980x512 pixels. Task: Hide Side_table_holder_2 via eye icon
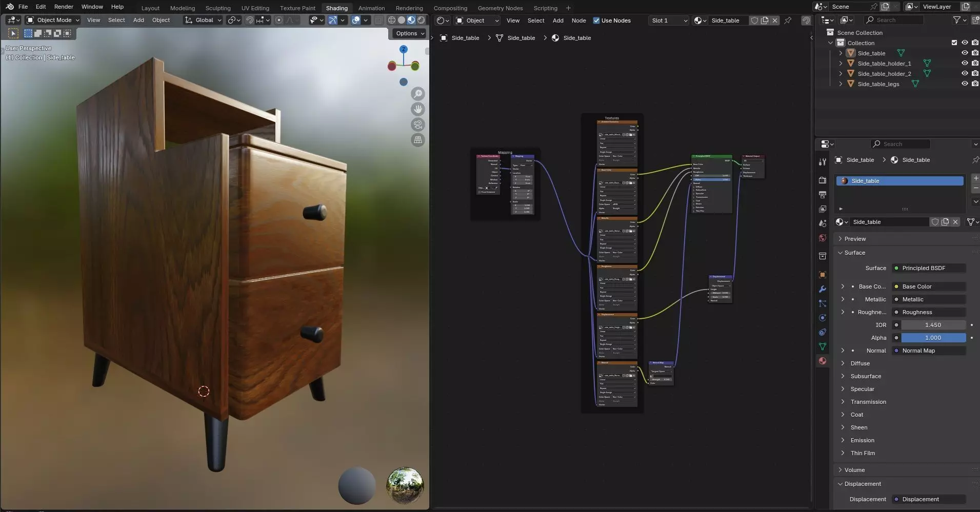(964, 73)
